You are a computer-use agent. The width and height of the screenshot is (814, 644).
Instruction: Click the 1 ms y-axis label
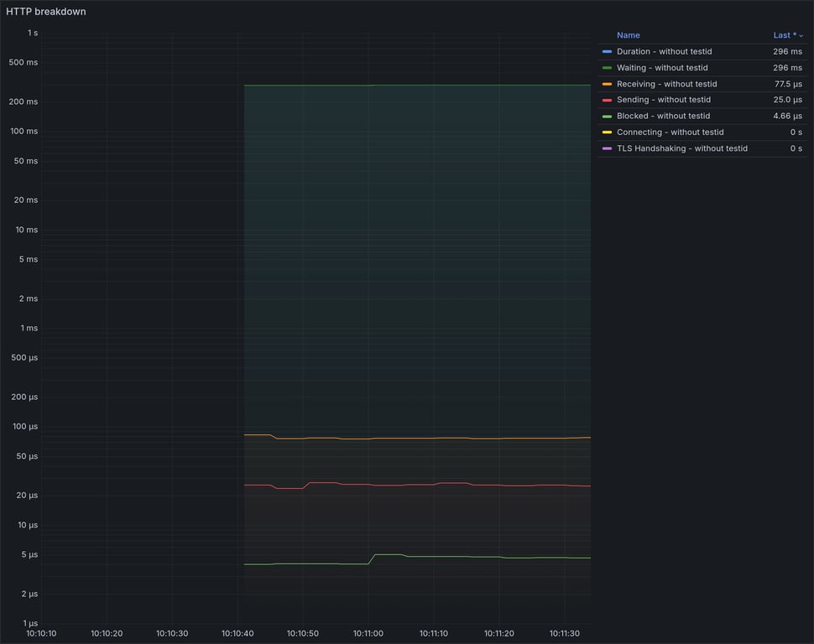pos(29,328)
